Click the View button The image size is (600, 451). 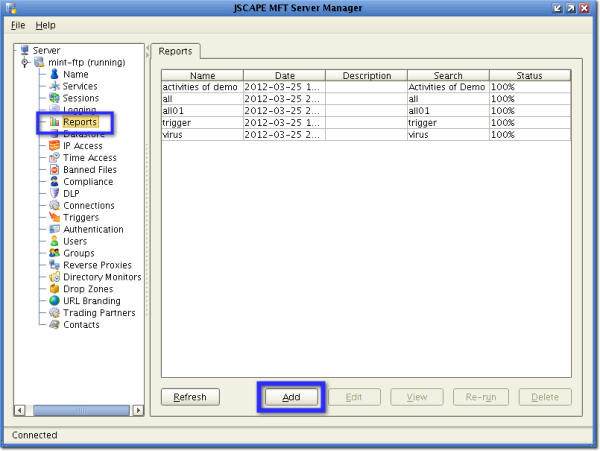tap(417, 397)
